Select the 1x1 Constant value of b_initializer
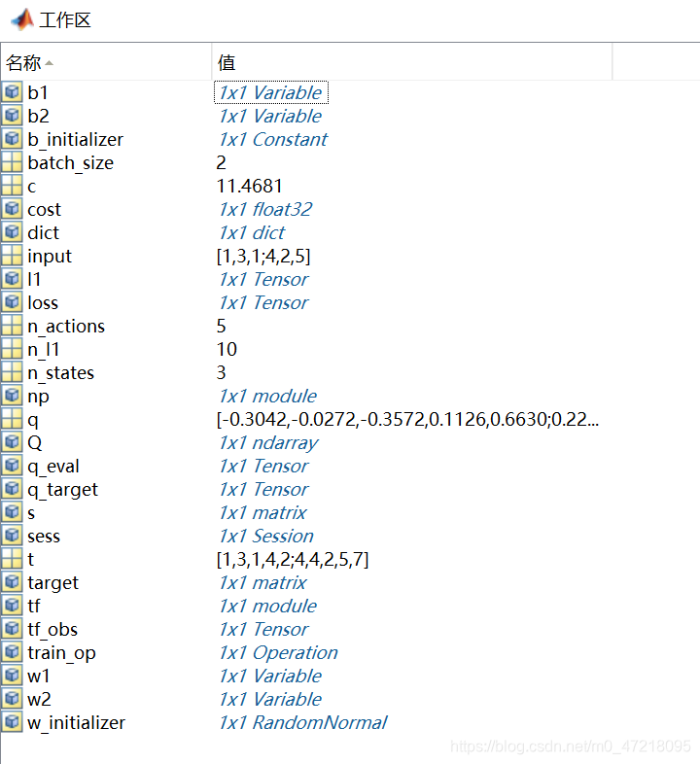The image size is (700, 764). (273, 139)
